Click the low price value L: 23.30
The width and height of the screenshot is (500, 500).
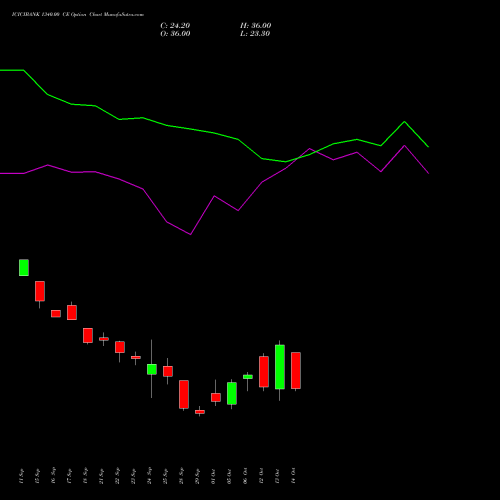click(255, 34)
